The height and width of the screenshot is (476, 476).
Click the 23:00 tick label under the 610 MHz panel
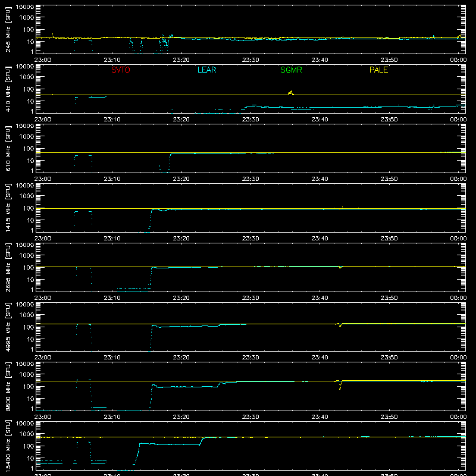coord(43,179)
